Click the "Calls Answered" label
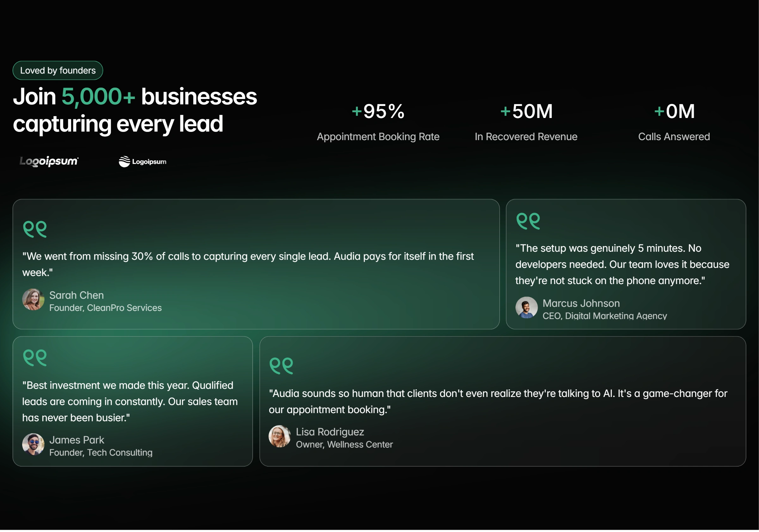The height and width of the screenshot is (532, 759). coord(674,137)
